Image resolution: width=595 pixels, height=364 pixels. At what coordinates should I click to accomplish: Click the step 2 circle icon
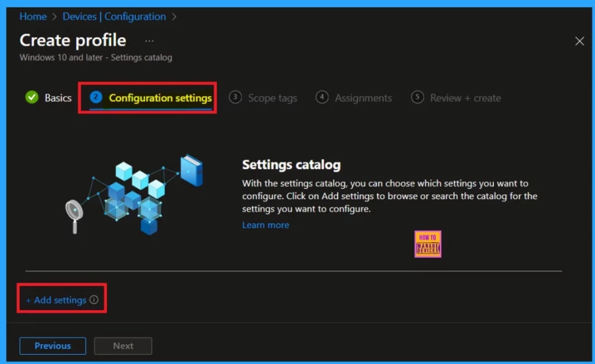click(x=96, y=98)
